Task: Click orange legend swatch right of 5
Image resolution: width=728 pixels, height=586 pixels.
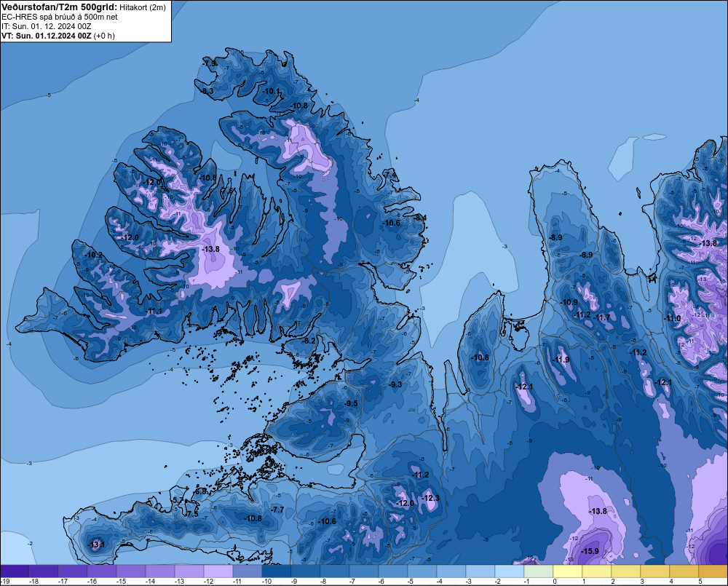Action: click(713, 571)
